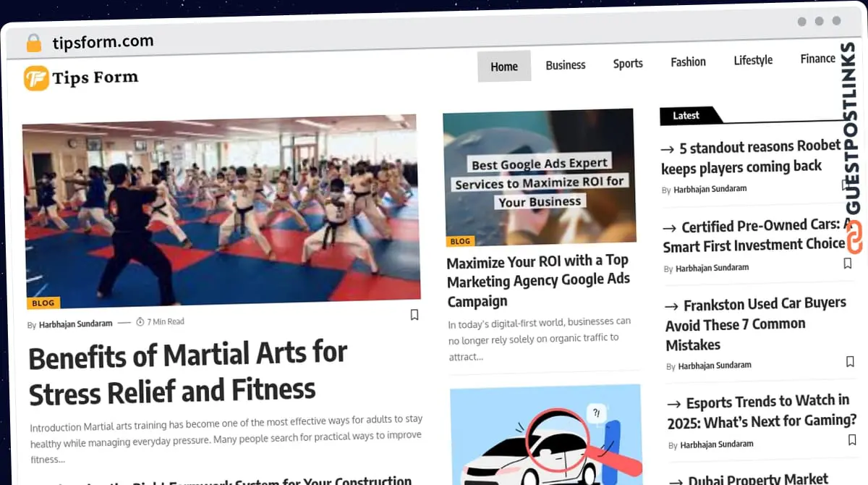The image size is (868, 485).
Task: Open the Home menu item
Action: [503, 67]
